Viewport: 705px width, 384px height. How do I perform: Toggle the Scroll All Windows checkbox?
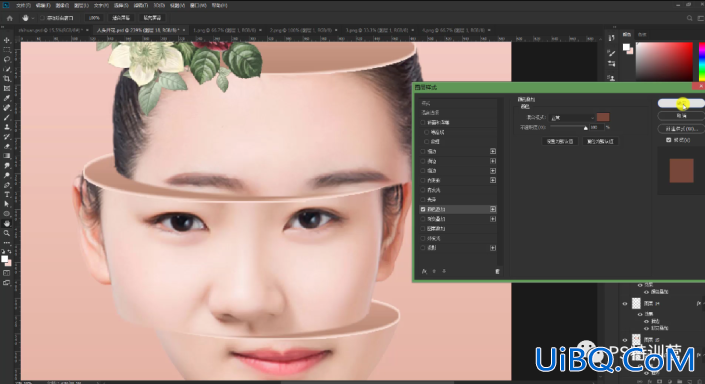tap(42, 18)
